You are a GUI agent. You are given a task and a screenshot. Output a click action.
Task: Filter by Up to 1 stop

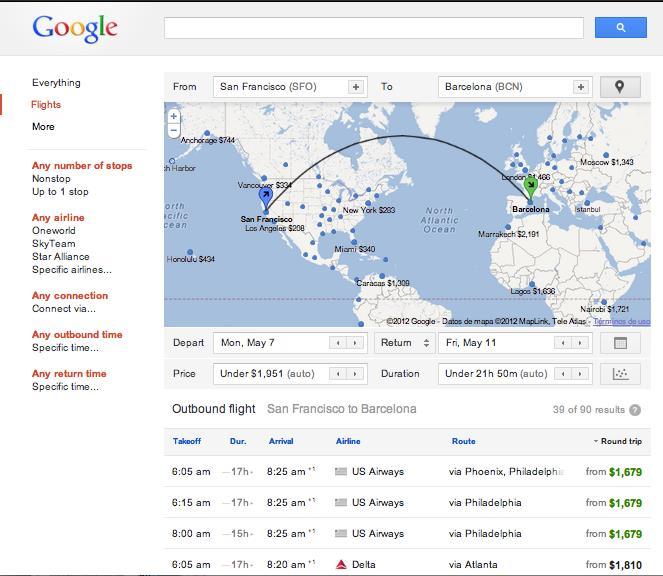pos(60,192)
